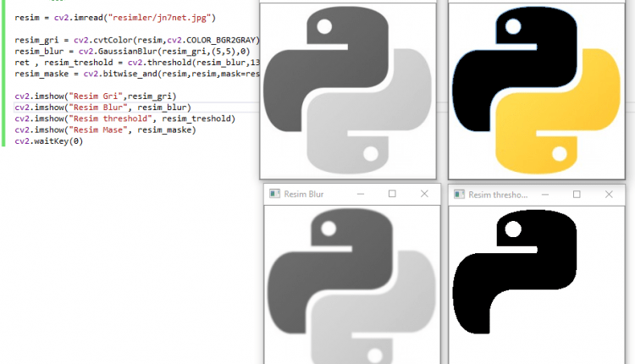Select the Resim threshold title bar text
Viewport: 635px width, 364px height.
pos(498,194)
